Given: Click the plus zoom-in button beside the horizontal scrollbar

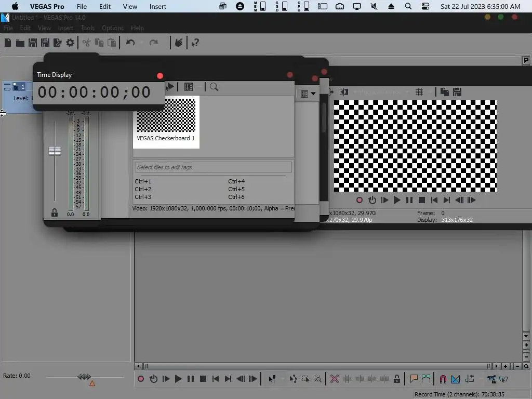Looking at the screenshot, I should point(506,366).
